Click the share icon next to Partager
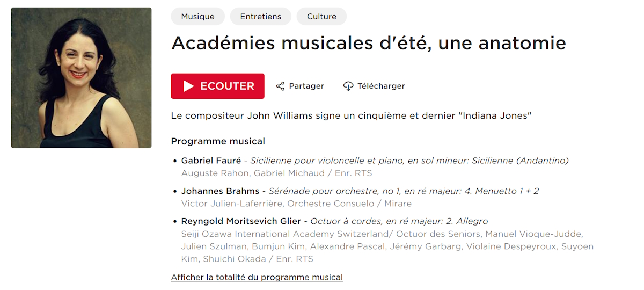 [280, 86]
